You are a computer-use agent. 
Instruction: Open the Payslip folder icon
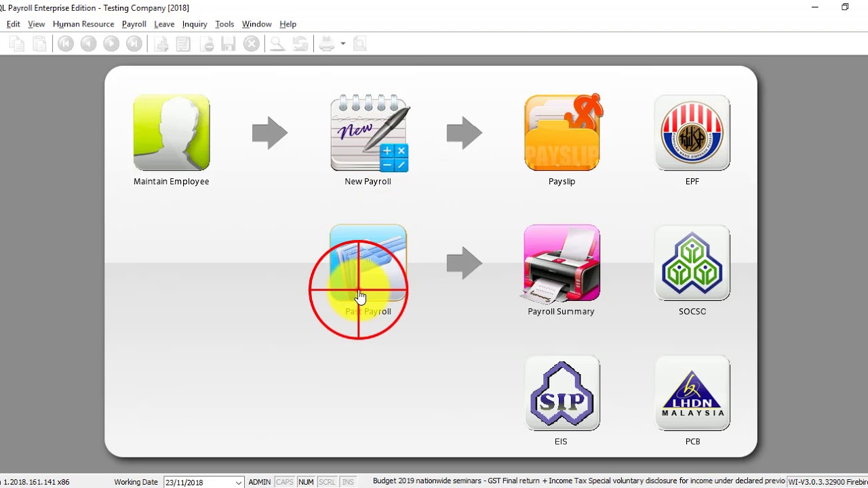coord(563,132)
